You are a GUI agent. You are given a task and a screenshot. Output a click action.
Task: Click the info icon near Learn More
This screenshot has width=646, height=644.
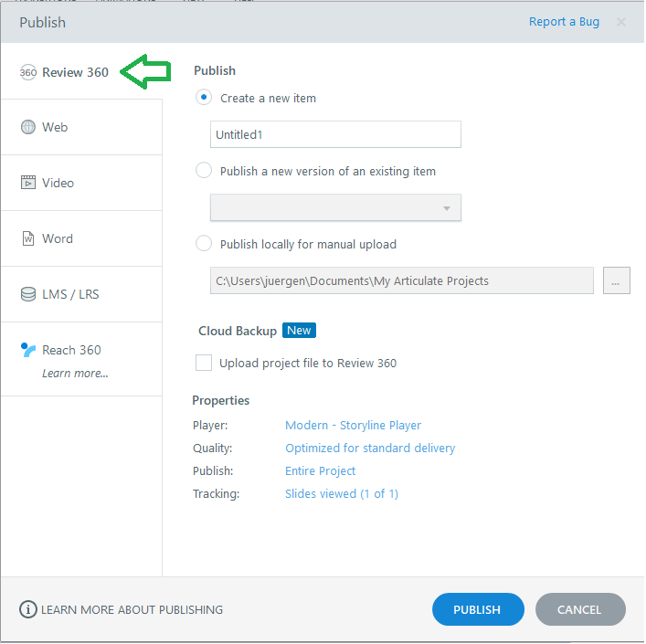[x=28, y=609]
